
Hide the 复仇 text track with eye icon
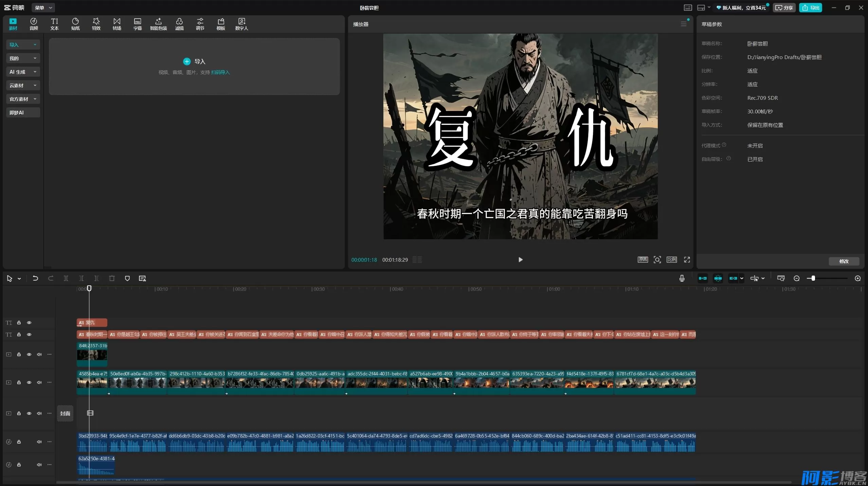(x=29, y=323)
